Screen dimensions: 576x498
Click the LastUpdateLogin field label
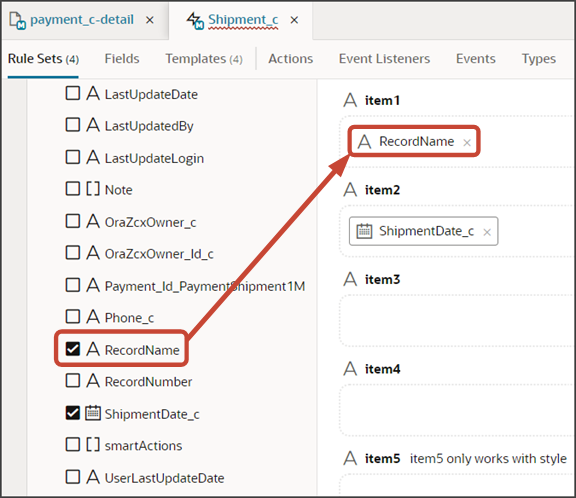(x=154, y=159)
